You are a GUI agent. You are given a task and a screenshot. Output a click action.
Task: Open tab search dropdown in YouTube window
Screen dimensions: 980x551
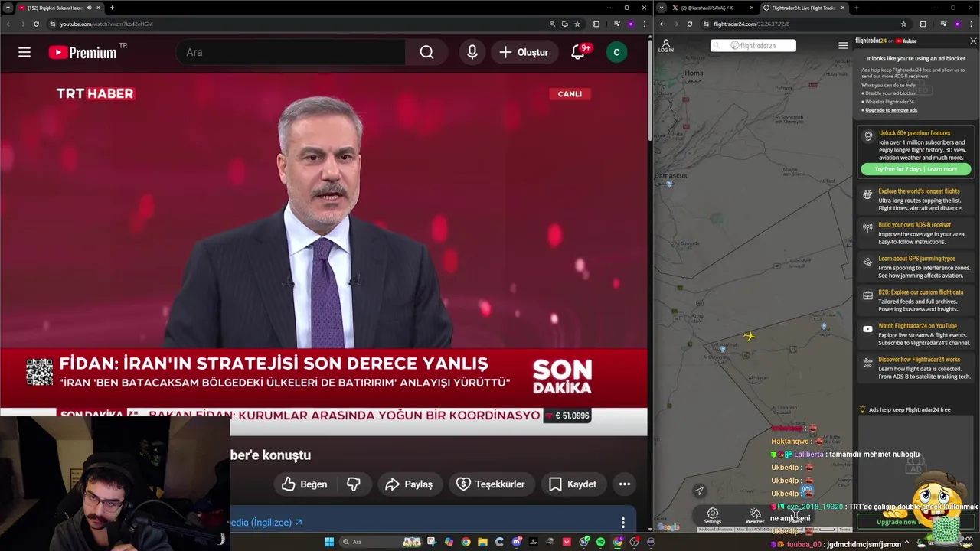pos(7,8)
